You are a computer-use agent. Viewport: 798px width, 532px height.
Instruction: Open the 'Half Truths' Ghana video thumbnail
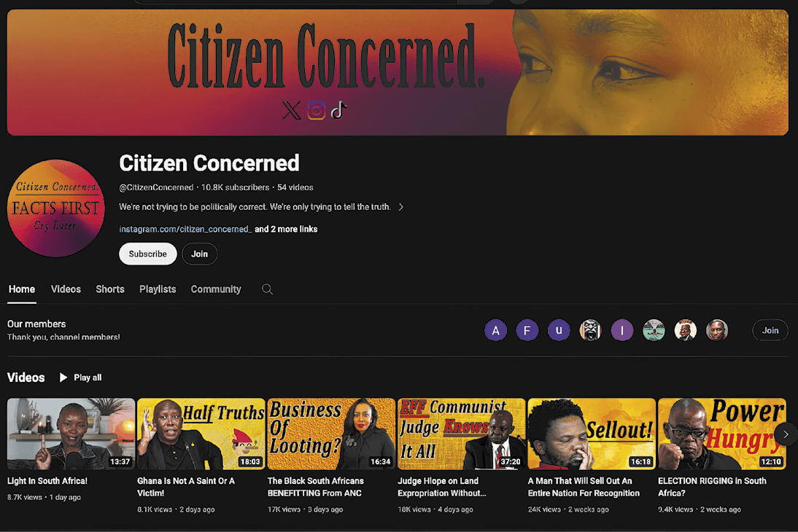point(201,434)
